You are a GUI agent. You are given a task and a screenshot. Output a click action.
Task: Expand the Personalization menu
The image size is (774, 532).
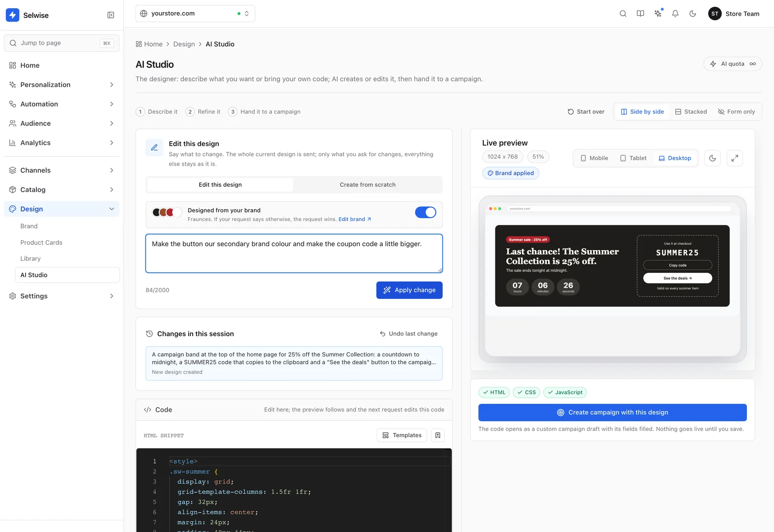pyautogui.click(x=62, y=85)
